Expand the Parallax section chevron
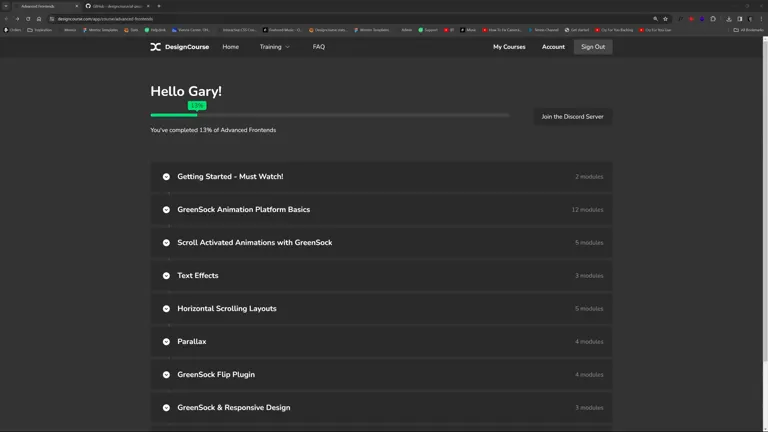Image resolution: width=768 pixels, height=432 pixels. point(167,342)
